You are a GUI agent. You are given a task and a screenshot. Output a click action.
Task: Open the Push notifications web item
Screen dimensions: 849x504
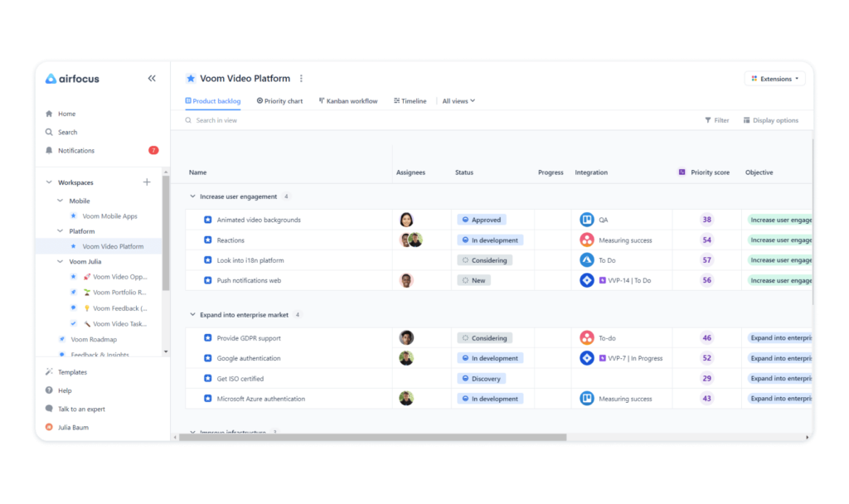(249, 280)
